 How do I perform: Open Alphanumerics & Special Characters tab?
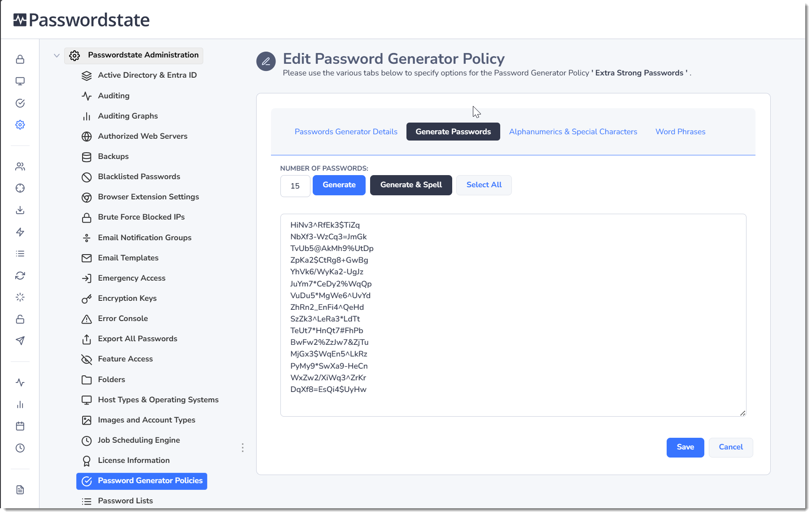pos(573,132)
